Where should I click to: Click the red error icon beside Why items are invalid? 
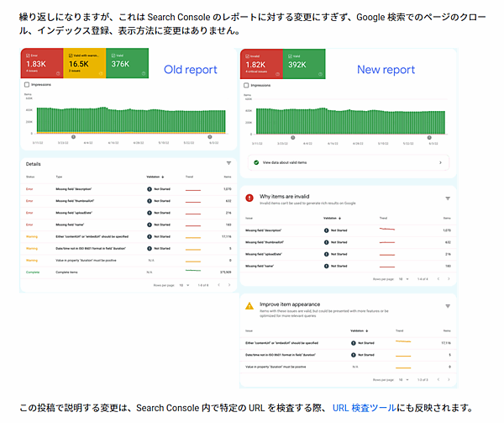coord(249,198)
